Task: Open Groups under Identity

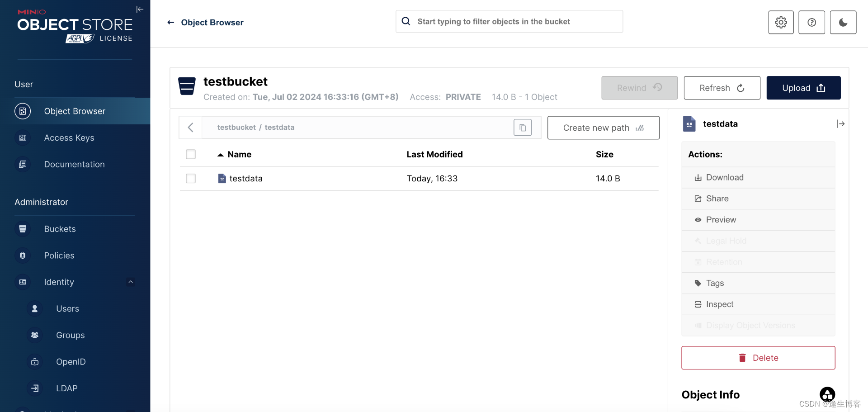Action: (75, 335)
